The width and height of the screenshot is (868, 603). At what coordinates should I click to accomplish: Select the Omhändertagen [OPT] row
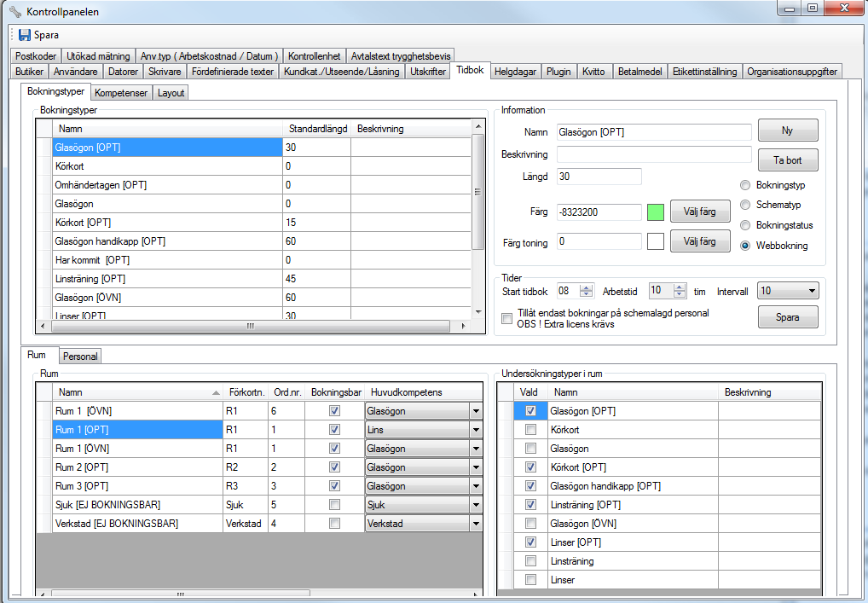pyautogui.click(x=261, y=185)
